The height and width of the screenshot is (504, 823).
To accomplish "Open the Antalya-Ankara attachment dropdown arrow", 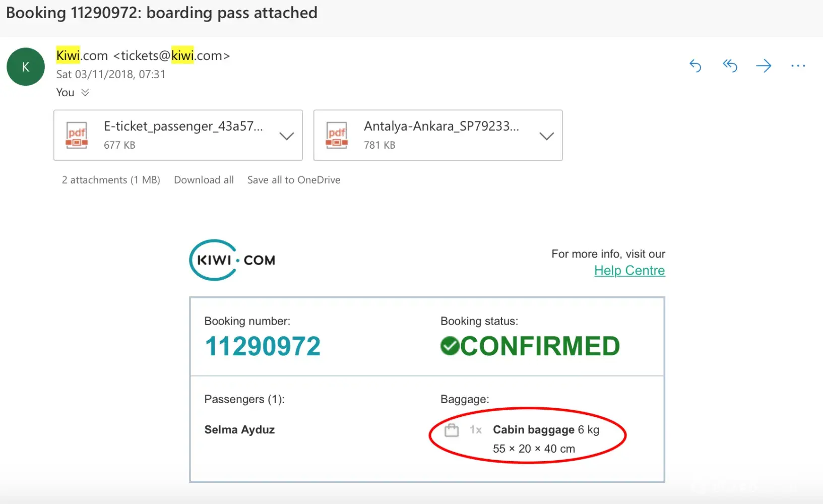I will (547, 136).
